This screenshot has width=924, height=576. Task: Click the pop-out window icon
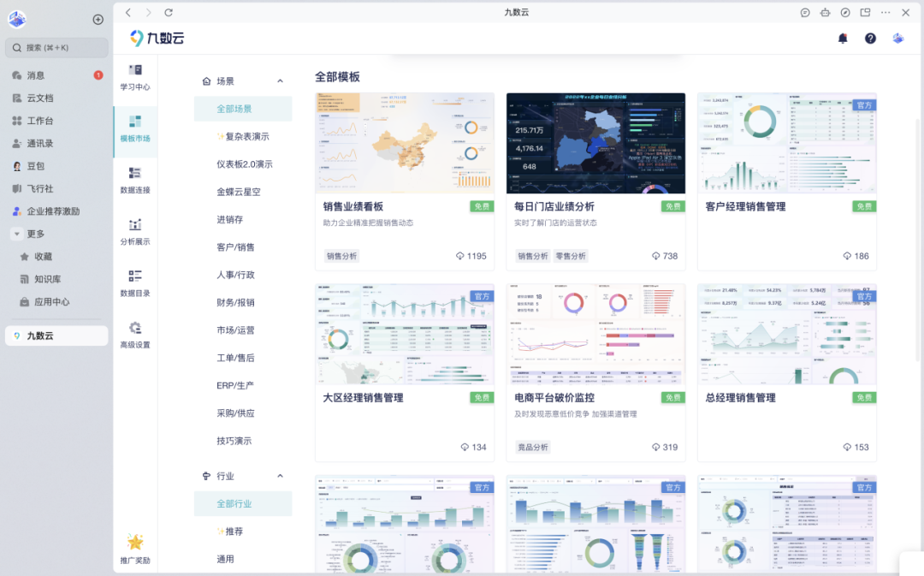click(865, 12)
